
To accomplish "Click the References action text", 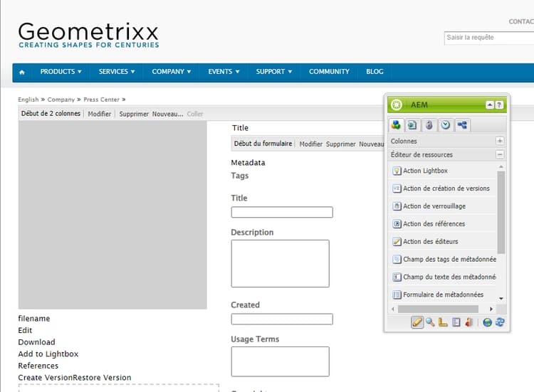I will click(x=38, y=366).
